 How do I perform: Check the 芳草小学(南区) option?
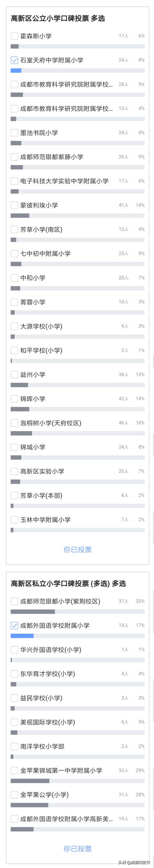pyautogui.click(x=14, y=229)
